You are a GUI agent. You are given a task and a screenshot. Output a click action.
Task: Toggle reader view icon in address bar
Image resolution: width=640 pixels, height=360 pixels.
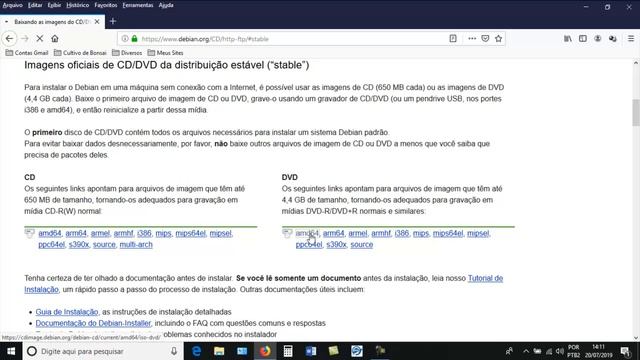[x=453, y=39]
